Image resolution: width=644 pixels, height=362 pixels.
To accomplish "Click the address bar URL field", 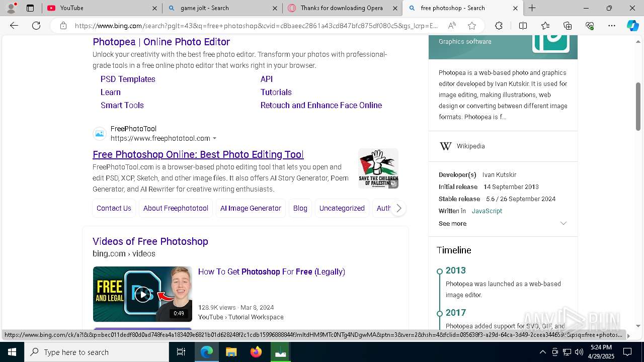I will point(256,26).
